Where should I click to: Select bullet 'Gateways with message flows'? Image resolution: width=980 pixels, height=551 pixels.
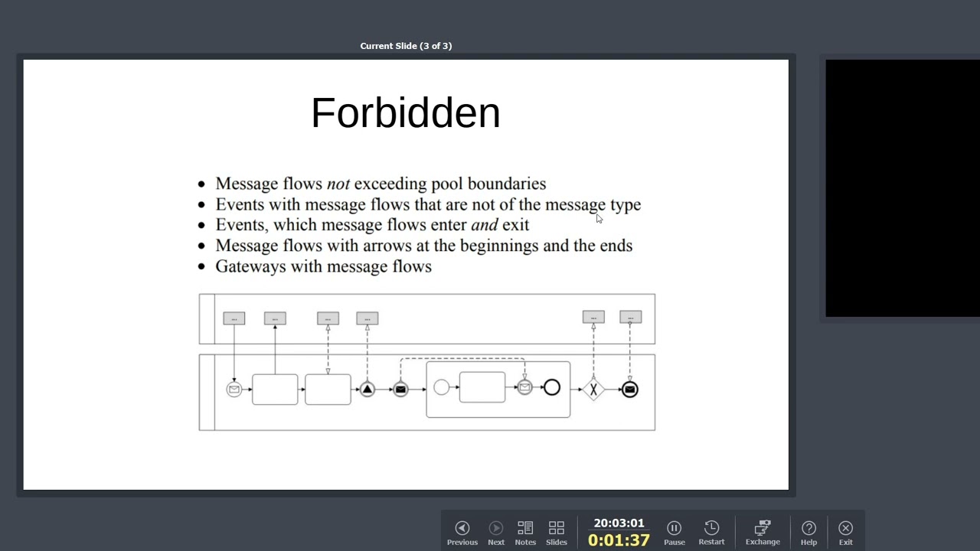point(315,266)
